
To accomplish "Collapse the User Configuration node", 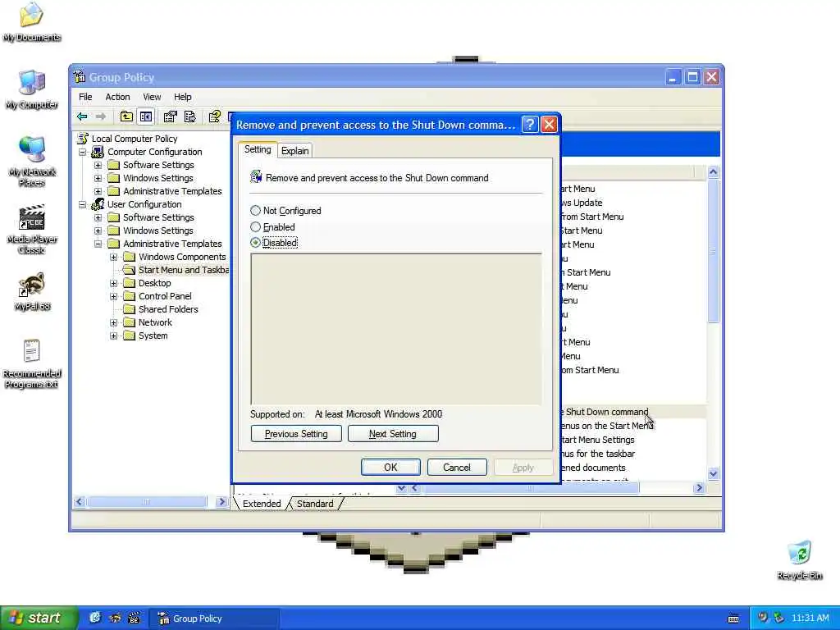I will (83, 204).
